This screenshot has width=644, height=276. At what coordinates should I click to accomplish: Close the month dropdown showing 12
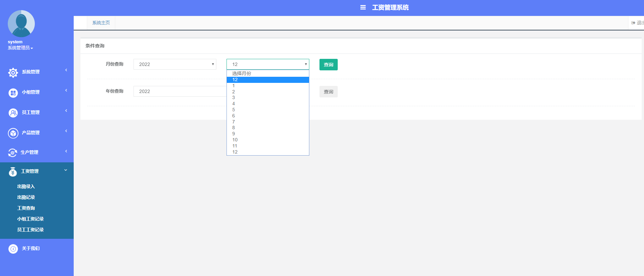pyautogui.click(x=268, y=64)
